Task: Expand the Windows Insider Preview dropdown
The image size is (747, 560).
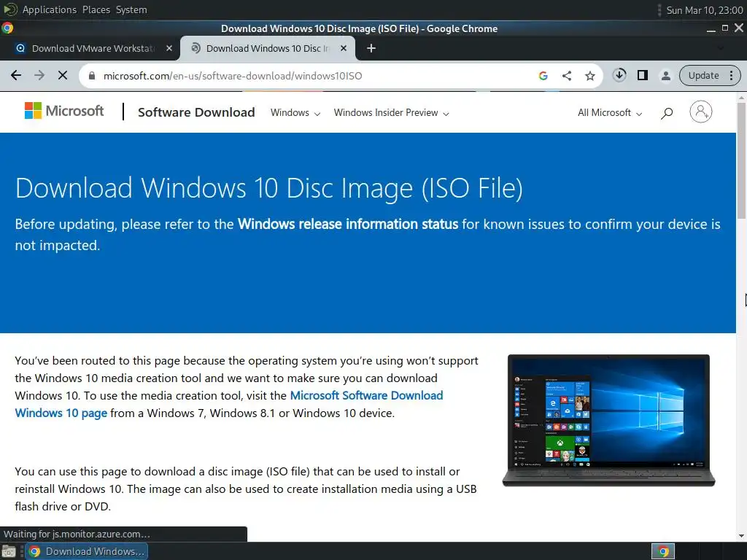Action: 391,113
